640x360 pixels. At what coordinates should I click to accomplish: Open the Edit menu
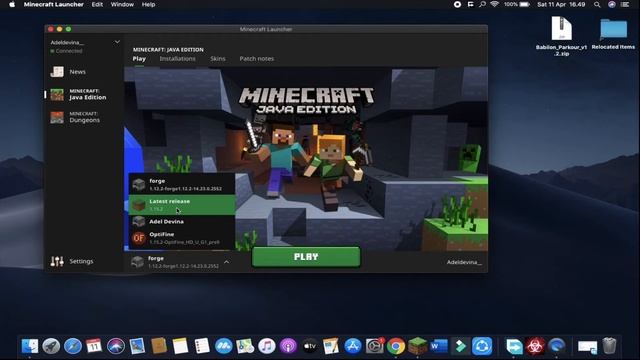tap(97, 4)
